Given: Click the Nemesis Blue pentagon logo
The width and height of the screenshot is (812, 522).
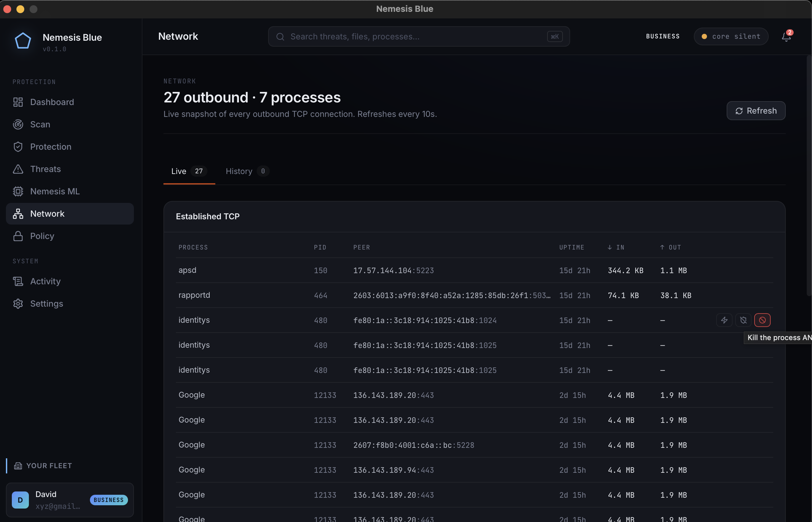Looking at the screenshot, I should pos(23,41).
